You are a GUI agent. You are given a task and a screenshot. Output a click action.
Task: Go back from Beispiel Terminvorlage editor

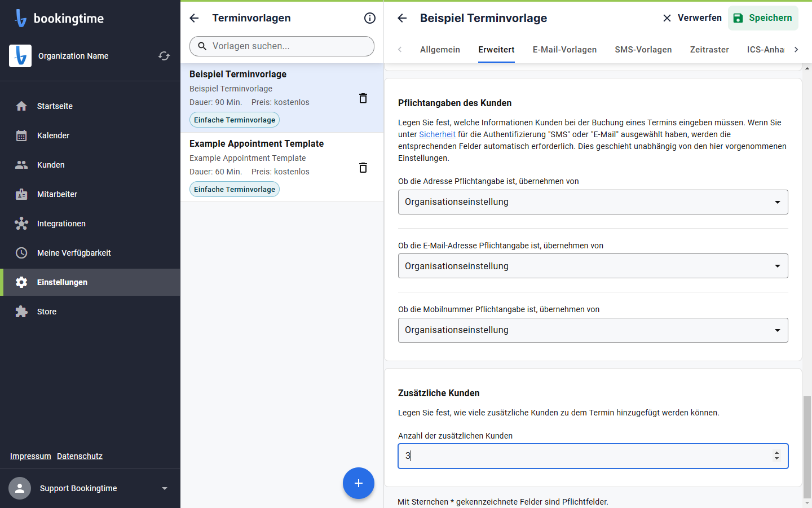click(402, 18)
